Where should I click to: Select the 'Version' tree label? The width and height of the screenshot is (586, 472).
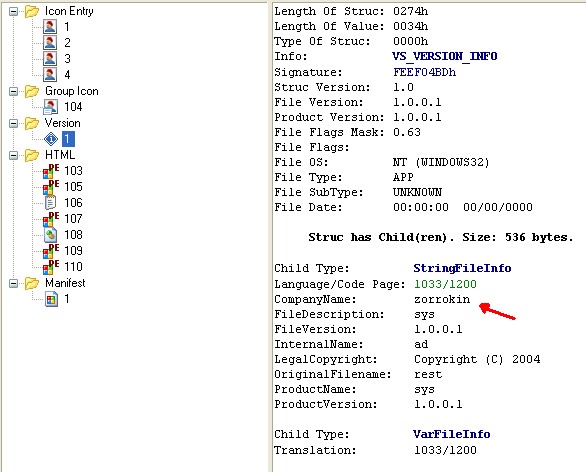[x=62, y=123]
